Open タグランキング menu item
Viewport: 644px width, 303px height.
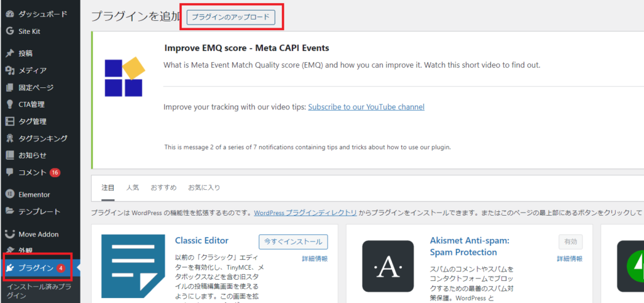43,138
